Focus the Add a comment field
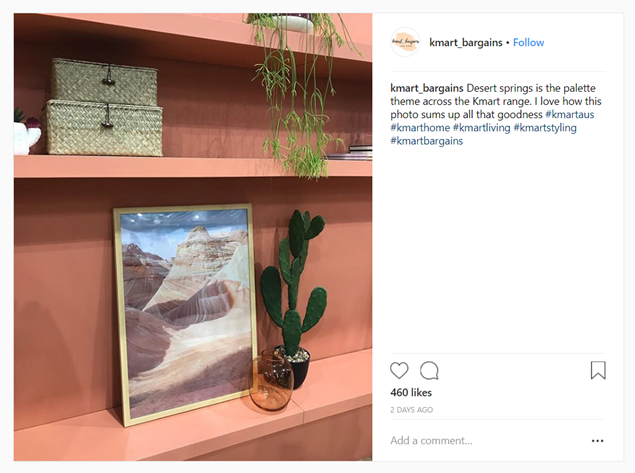635x473 pixels. [x=488, y=441]
